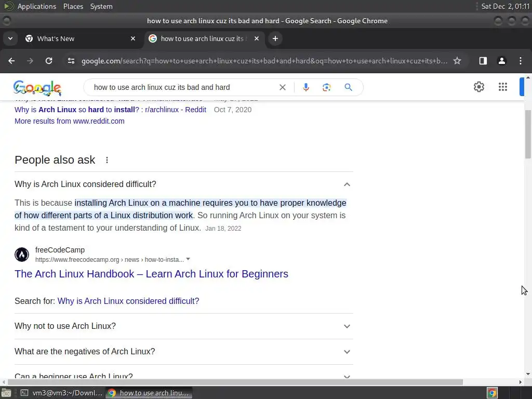
Task: Click Chrome icon in bottom-right tray
Action: 492,393
